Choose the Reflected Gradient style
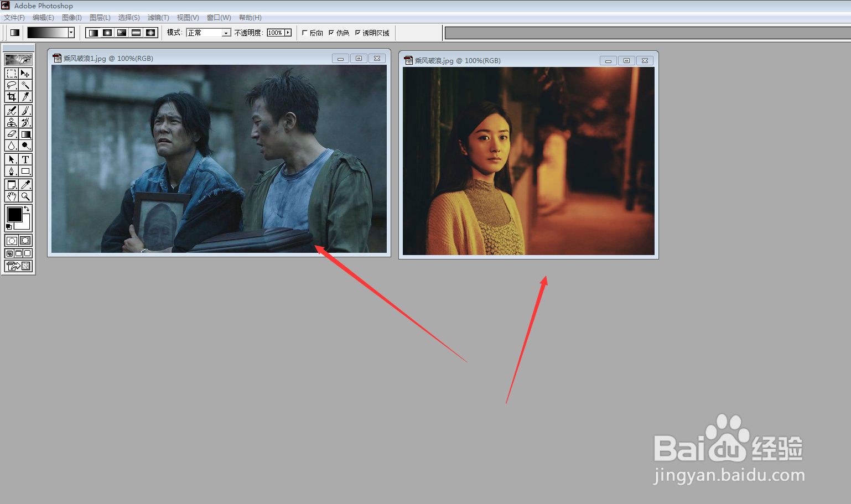Viewport: 851px width, 504px height. coord(136,33)
